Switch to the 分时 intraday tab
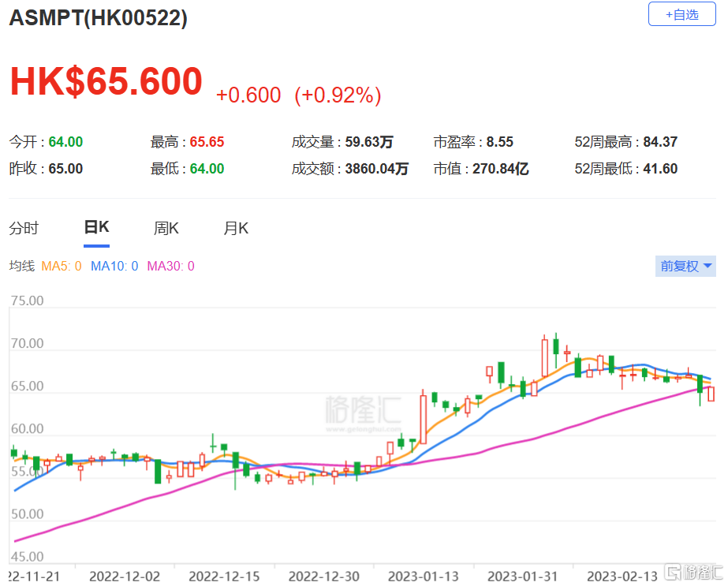Viewport: 728px width, 586px height. tap(24, 228)
